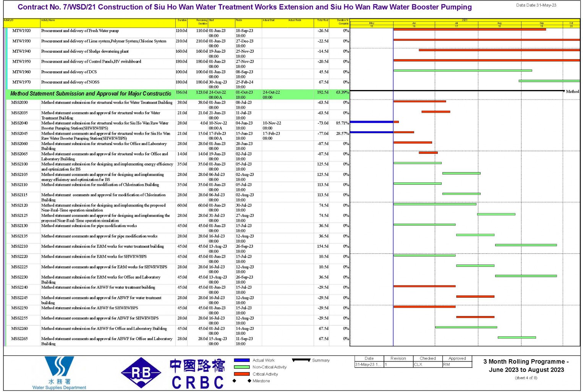Click the Approved cell showing RM
Image resolution: width=583 pixels, height=392 pixels.
(457, 365)
